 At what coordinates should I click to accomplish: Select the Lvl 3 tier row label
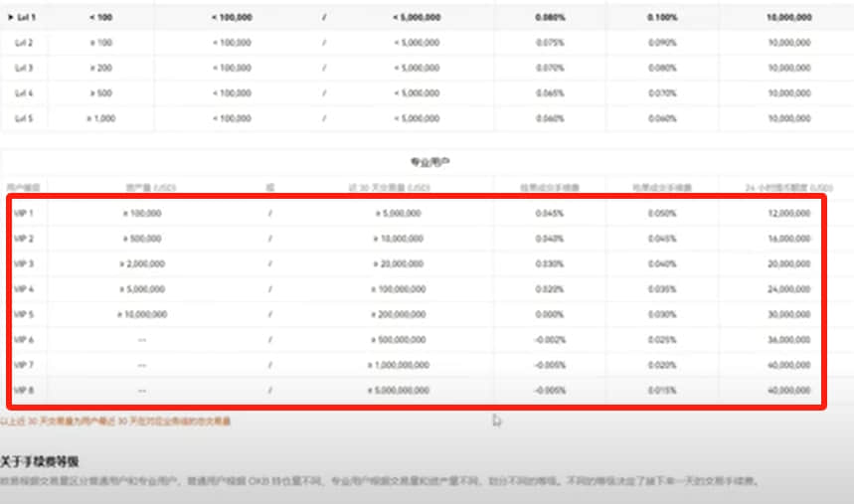pyautogui.click(x=24, y=69)
